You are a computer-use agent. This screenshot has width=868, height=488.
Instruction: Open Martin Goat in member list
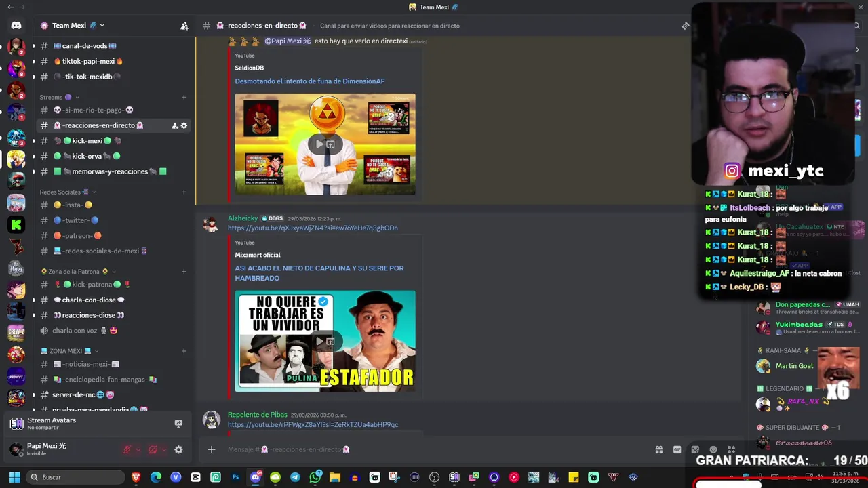point(794,366)
